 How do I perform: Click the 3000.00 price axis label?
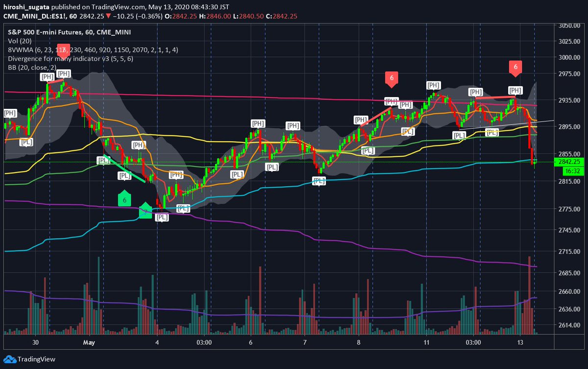point(569,57)
